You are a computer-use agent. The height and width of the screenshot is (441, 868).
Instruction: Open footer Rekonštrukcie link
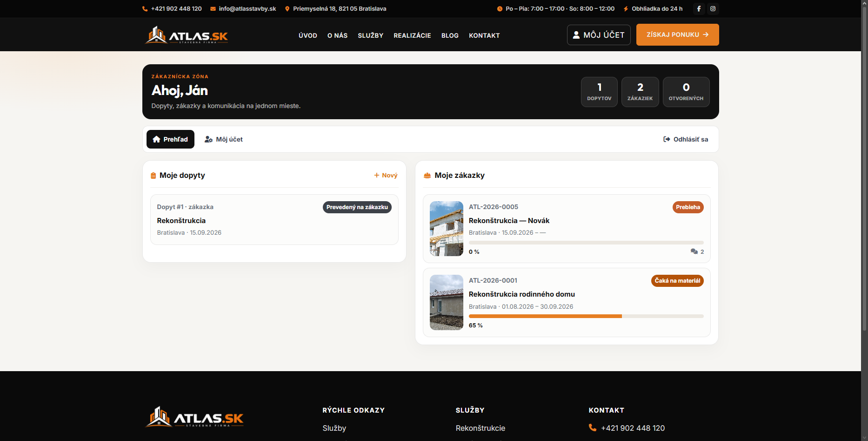[x=481, y=428]
